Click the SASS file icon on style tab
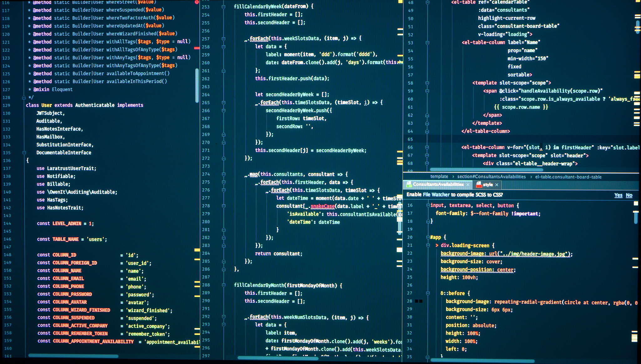Viewport: 641px width, 364px height. pos(479,185)
